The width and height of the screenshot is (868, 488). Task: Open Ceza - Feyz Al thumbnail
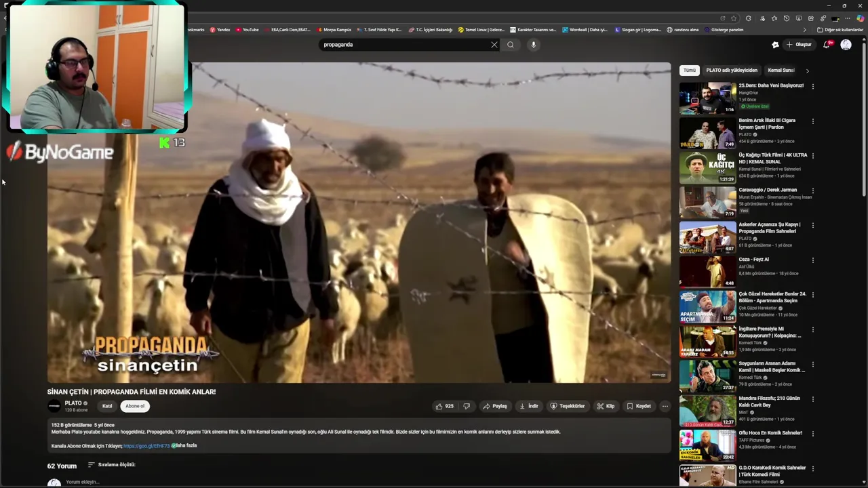707,272
